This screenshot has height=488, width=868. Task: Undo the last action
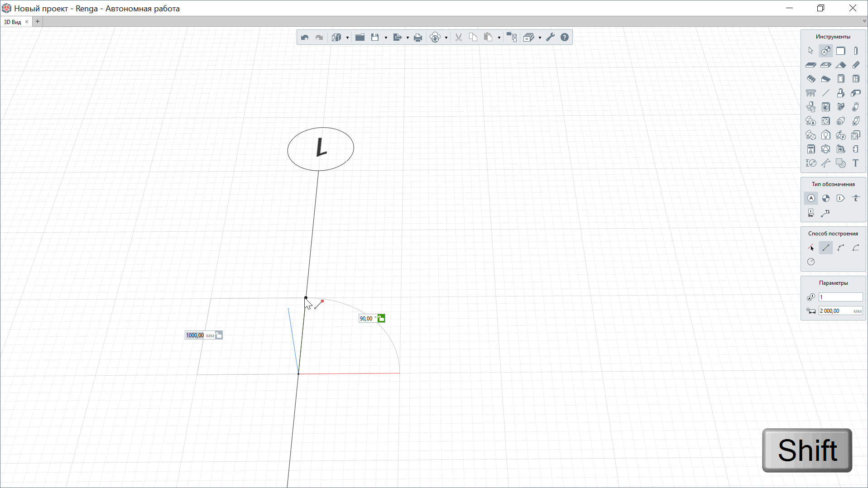pos(305,38)
